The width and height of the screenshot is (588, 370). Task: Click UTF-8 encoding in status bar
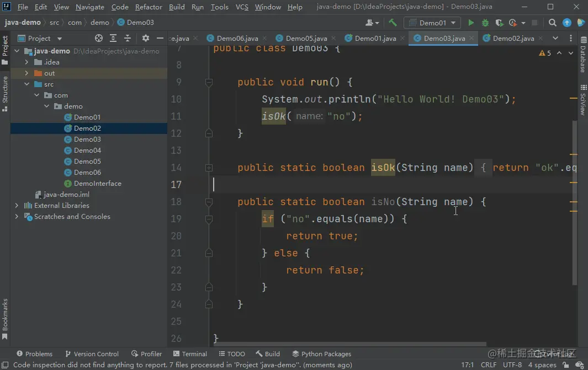tap(512, 364)
